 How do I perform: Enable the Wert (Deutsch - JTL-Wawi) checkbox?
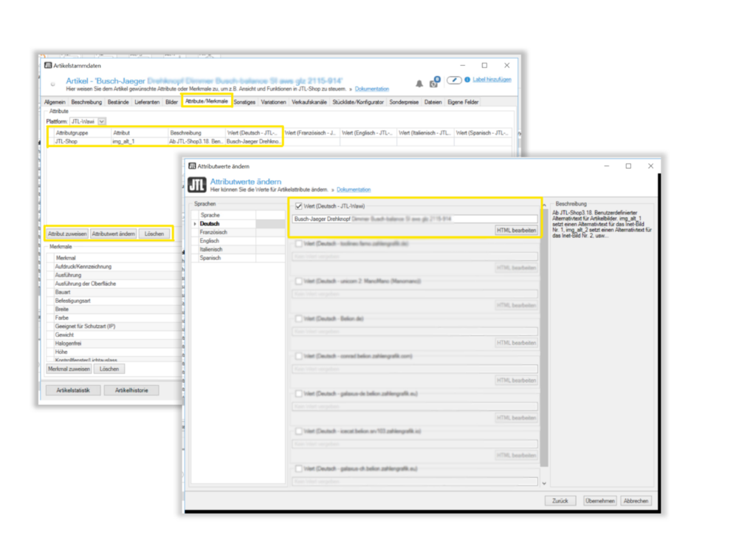pos(298,206)
